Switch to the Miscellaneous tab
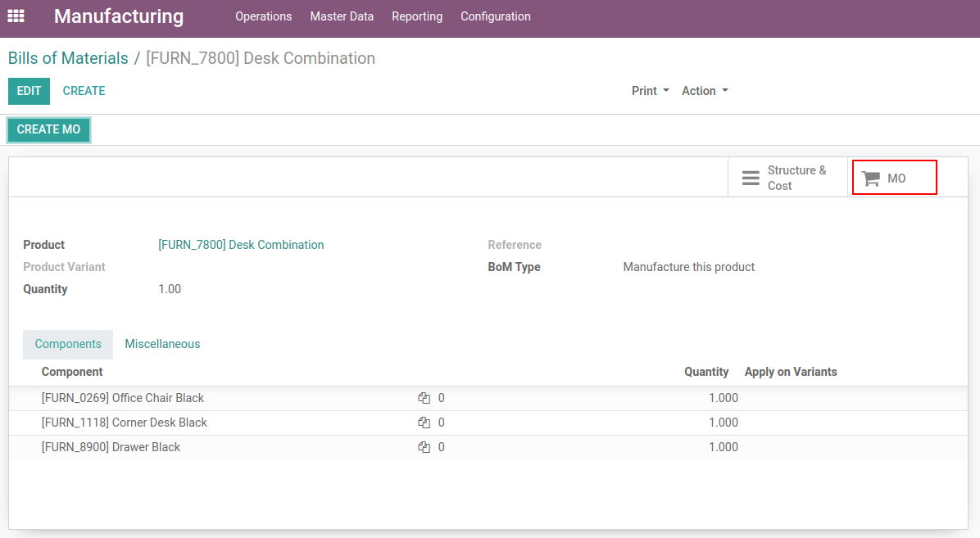Viewport: 980px width, 538px height. (x=162, y=344)
